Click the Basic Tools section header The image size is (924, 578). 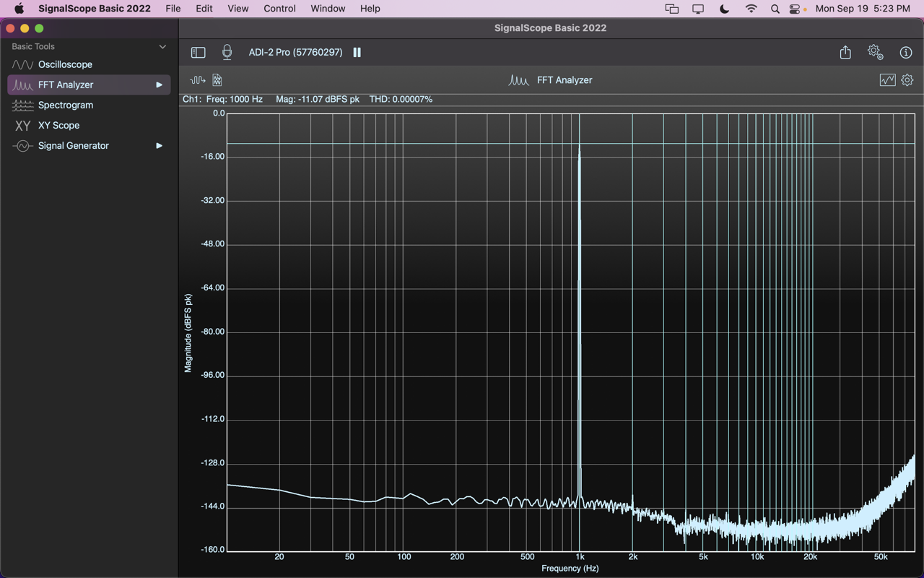pyautogui.click(x=33, y=46)
